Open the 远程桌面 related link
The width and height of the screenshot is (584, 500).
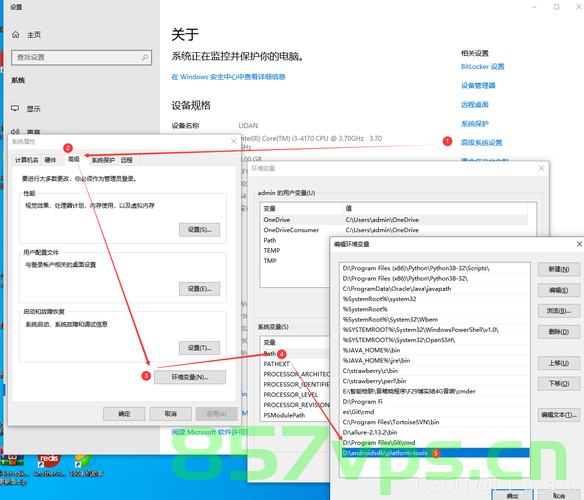(474, 105)
